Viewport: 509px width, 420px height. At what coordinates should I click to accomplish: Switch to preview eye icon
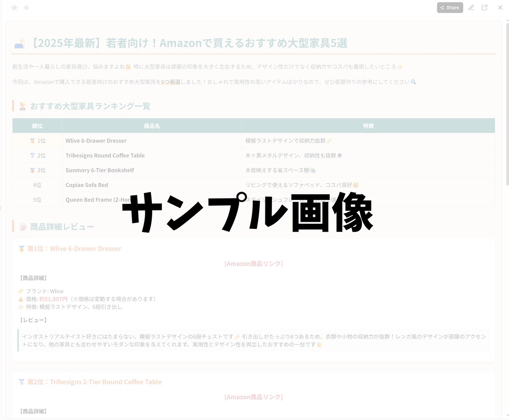point(26,8)
